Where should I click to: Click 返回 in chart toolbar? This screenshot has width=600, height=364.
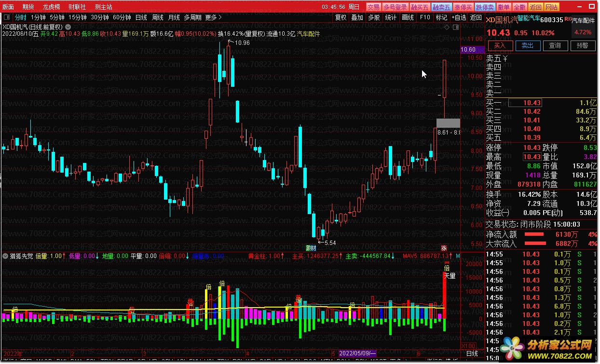pos(476,17)
